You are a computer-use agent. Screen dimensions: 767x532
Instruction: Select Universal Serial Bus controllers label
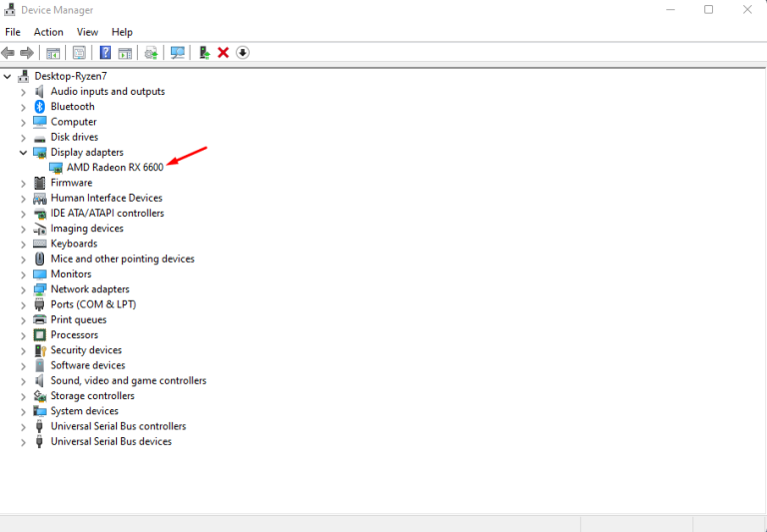[x=119, y=426]
